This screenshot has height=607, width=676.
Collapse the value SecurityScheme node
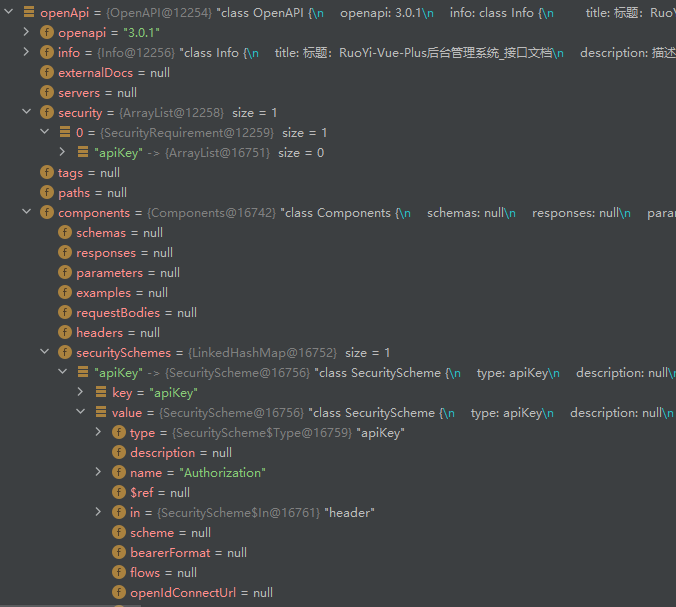[x=81, y=412]
